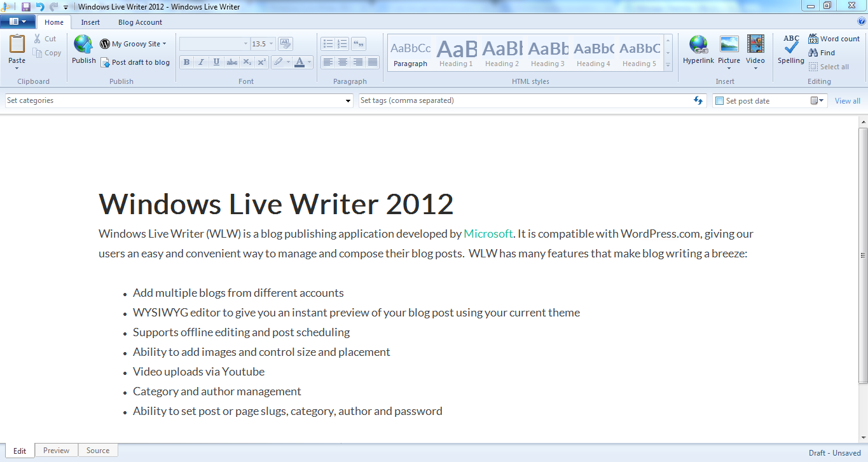Open the Picture insert tool

[x=729, y=50]
